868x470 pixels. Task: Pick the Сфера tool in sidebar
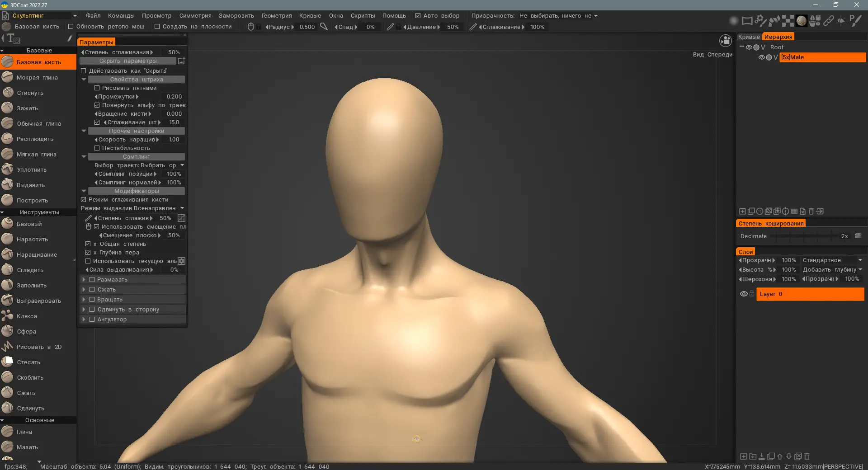26,331
